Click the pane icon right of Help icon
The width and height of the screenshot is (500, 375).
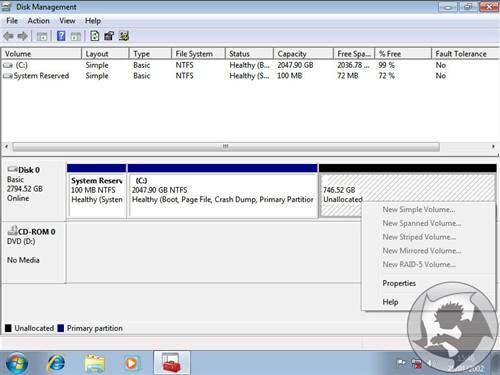[x=76, y=36]
